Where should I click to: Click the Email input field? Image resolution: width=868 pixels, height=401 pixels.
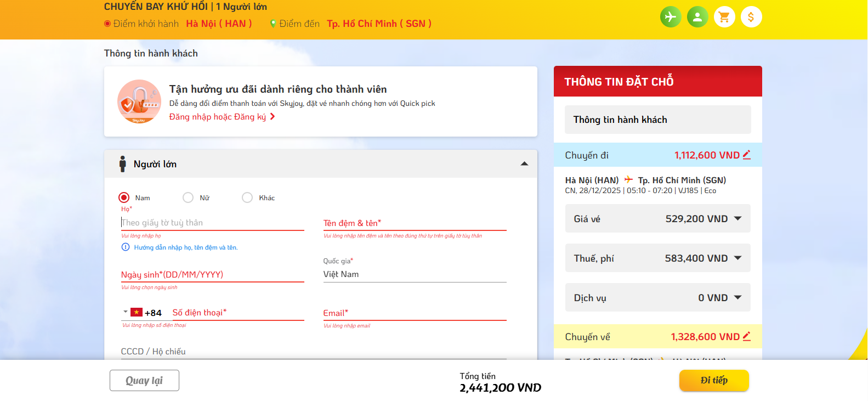(x=415, y=313)
